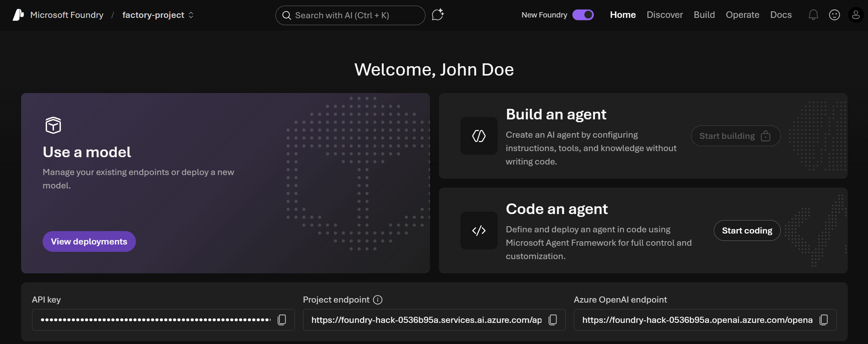The image size is (868, 344).
Task: Click the Welcome, John Doe heading
Action: [x=434, y=70]
